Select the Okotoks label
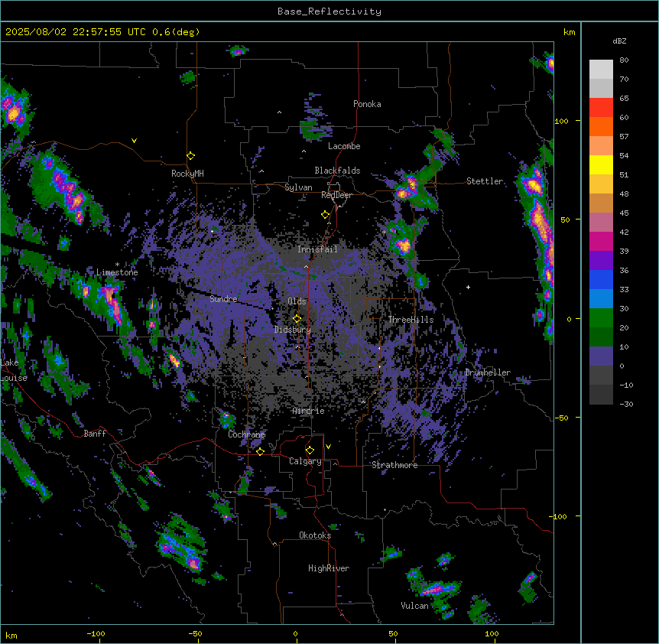This screenshot has width=659, height=644. pyautogui.click(x=315, y=535)
